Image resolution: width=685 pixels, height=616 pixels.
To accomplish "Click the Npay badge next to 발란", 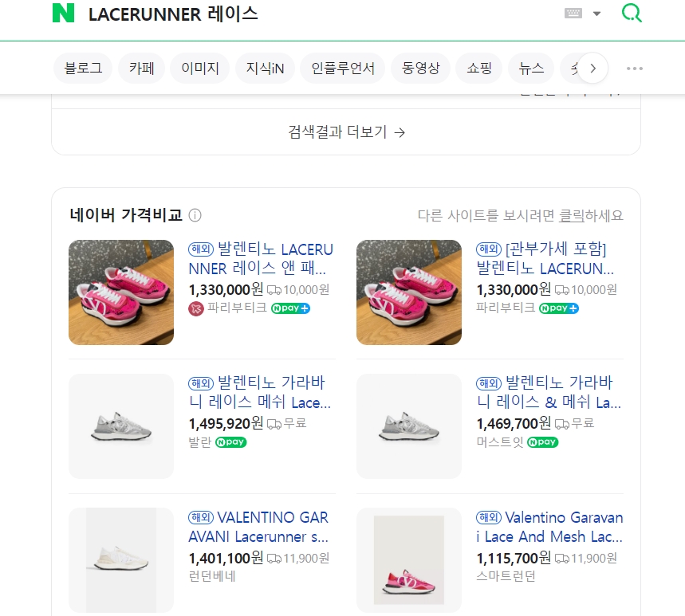I will (231, 442).
